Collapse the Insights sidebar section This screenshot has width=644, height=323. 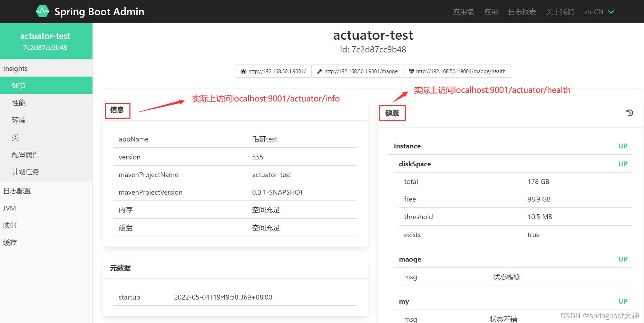46,68
